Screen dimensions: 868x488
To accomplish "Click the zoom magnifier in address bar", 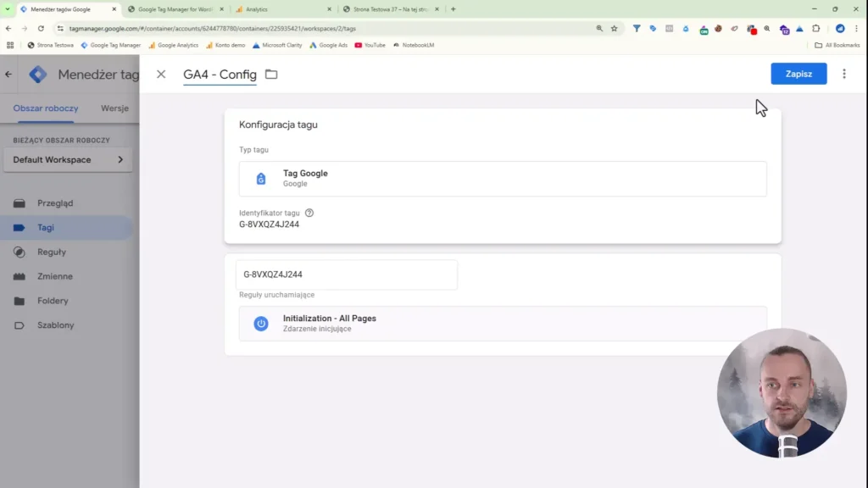I will click(x=599, y=28).
